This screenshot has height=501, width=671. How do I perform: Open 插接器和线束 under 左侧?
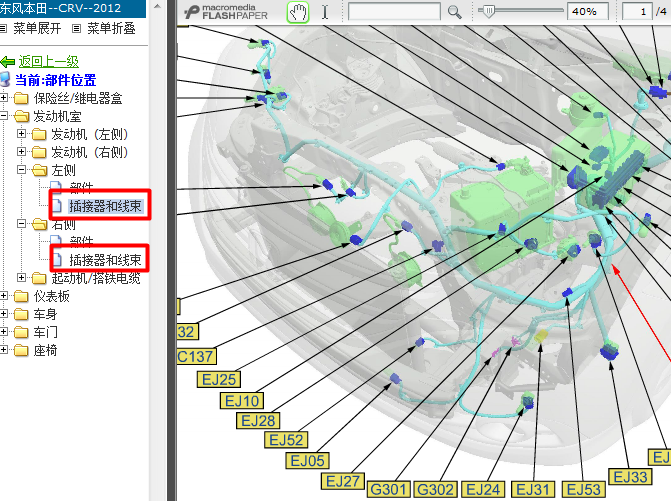pos(105,206)
